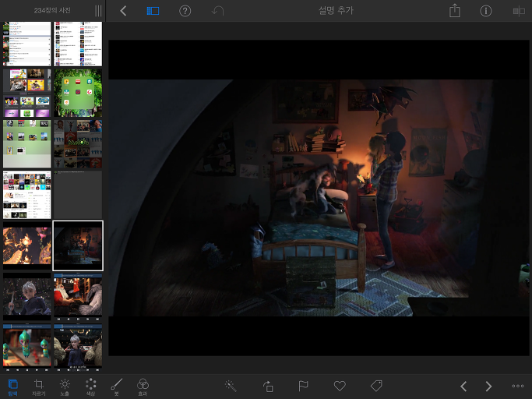The image size is (532, 399).
Task: Select the mostly blank dark gray thumbnail
Action: 78,195
